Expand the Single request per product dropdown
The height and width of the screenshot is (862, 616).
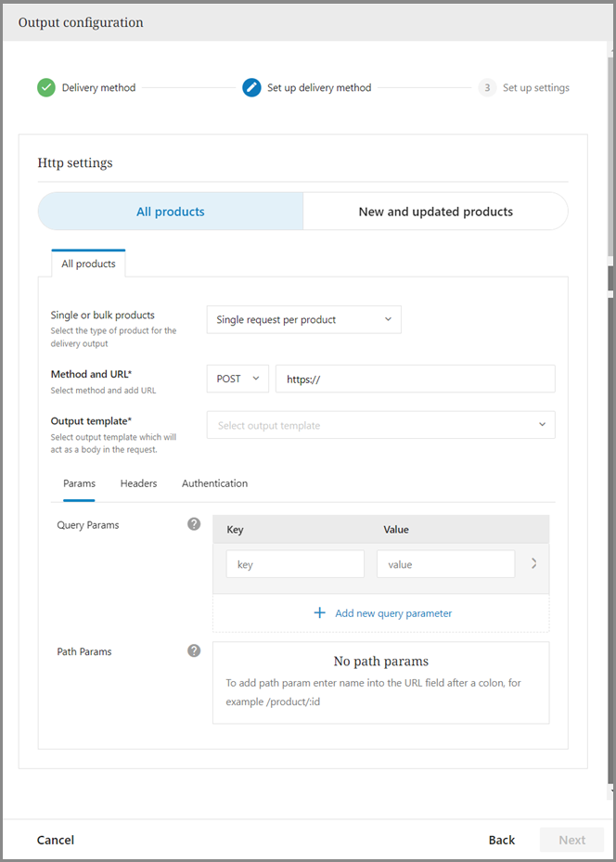pos(303,319)
